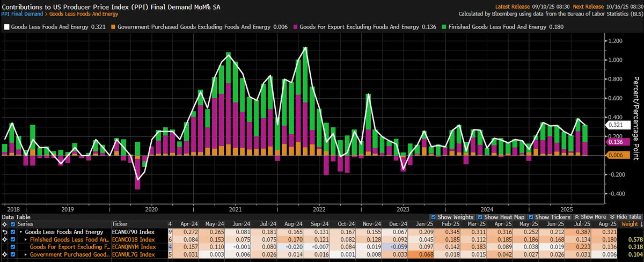644x262 pixels.
Task: Click the 0.578 weight value
Action: coord(635,239)
